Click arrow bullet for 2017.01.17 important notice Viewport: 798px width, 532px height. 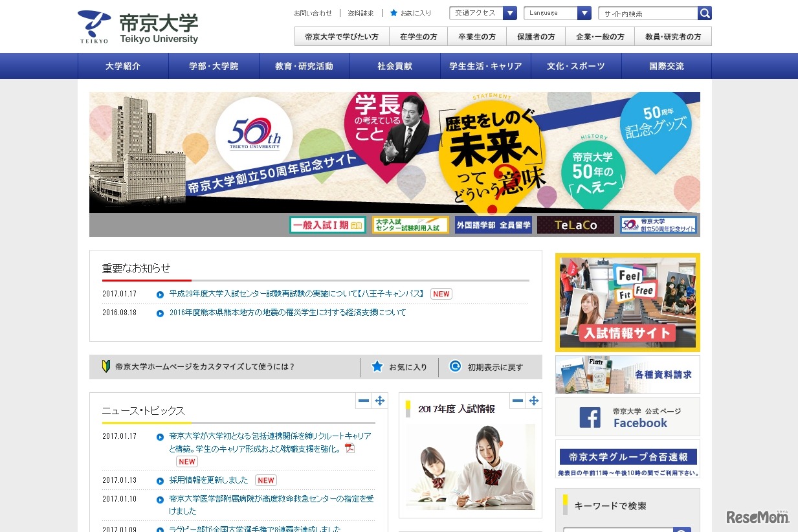pyautogui.click(x=160, y=294)
